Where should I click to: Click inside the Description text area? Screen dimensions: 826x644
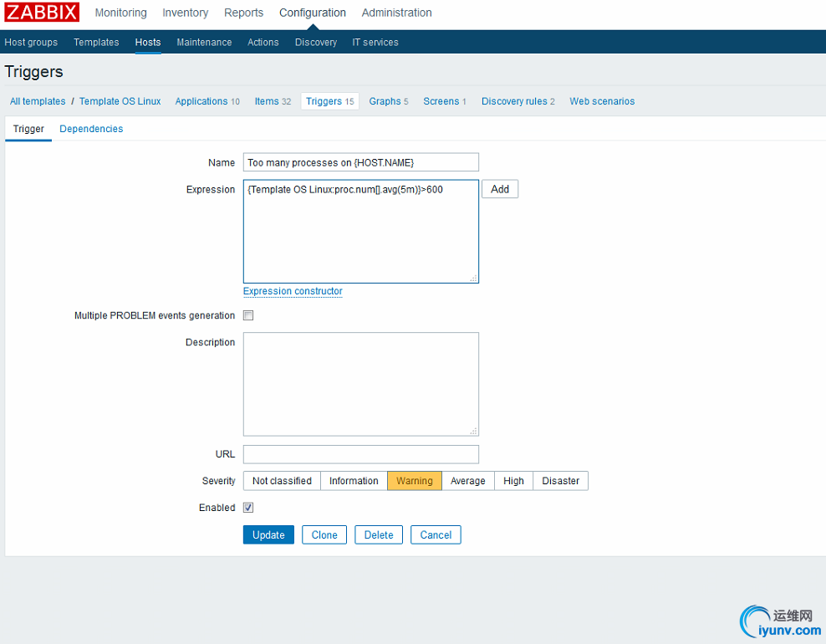pyautogui.click(x=361, y=384)
